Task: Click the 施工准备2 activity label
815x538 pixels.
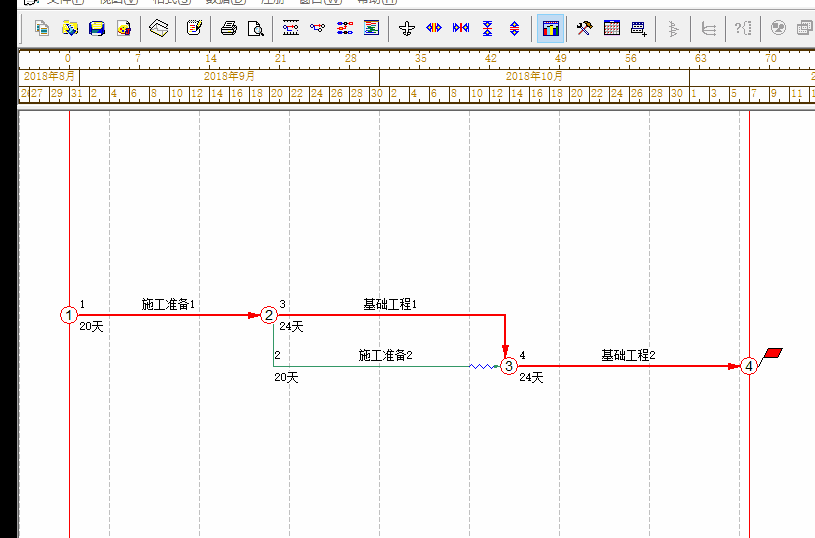Action: pos(385,355)
